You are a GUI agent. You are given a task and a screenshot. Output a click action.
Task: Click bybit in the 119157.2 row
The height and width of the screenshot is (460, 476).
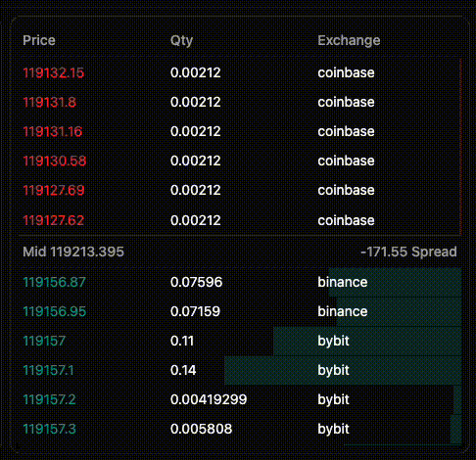coord(333,399)
